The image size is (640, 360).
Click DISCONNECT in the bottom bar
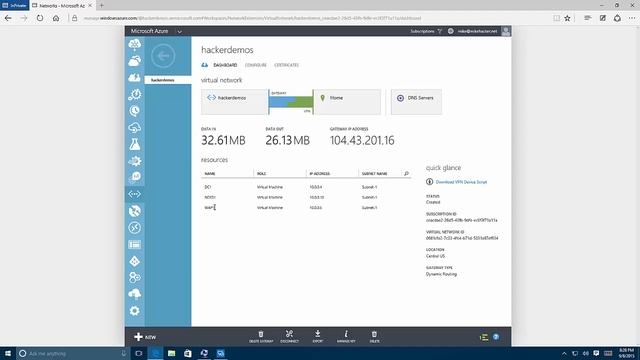[289, 337]
